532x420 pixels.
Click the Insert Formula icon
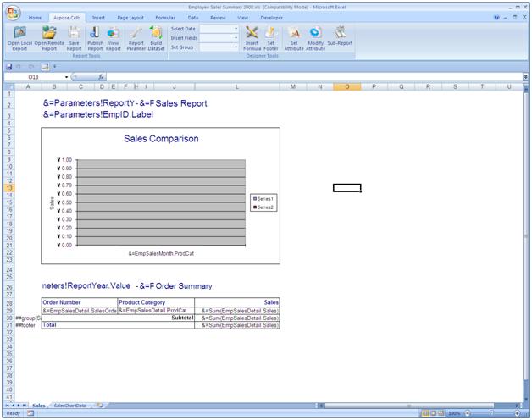click(x=252, y=33)
